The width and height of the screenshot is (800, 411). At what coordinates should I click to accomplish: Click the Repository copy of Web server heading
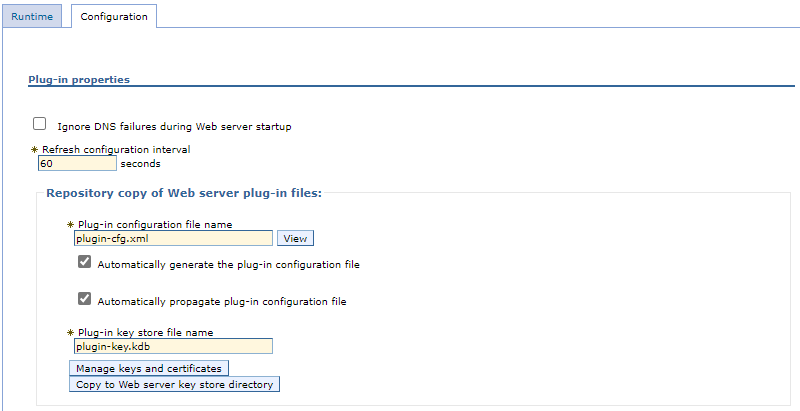click(x=184, y=193)
